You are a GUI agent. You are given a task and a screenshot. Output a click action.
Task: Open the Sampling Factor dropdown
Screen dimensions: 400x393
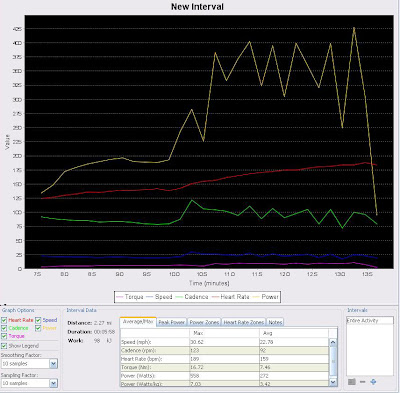click(x=54, y=383)
